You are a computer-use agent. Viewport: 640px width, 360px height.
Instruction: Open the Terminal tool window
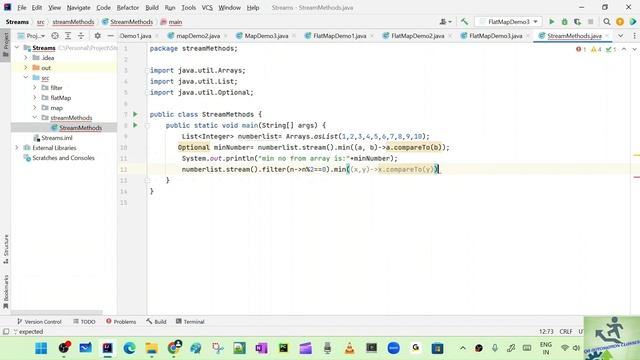(190, 322)
